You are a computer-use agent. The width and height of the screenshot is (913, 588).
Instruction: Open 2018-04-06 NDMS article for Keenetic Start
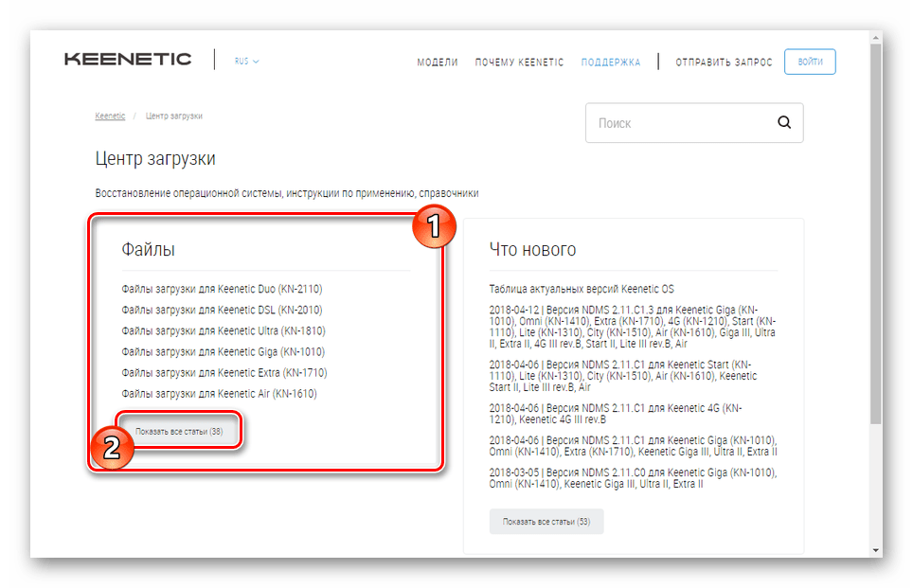(x=623, y=376)
